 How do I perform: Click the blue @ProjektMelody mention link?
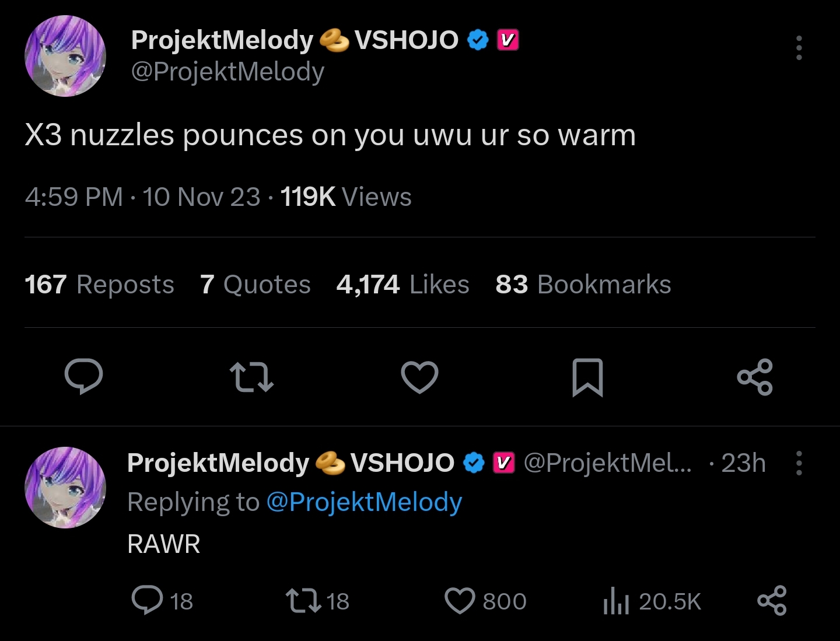364,502
